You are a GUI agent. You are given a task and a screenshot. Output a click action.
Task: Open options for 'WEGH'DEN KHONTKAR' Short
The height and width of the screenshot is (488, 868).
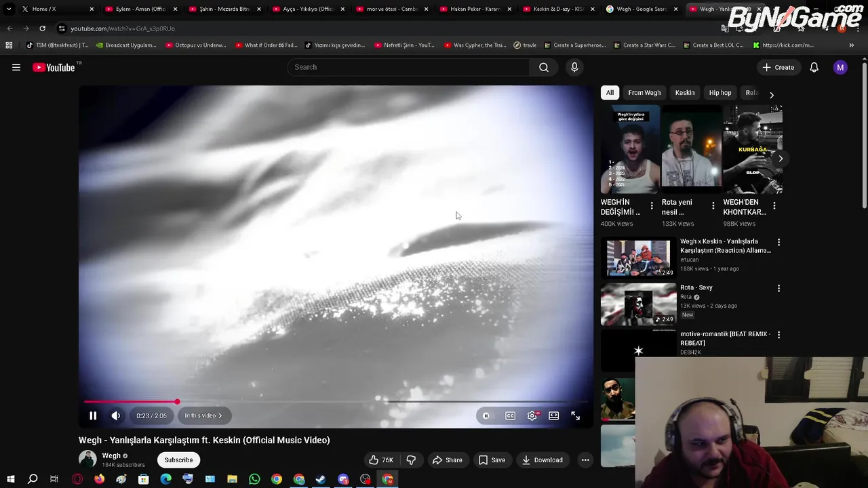click(774, 206)
